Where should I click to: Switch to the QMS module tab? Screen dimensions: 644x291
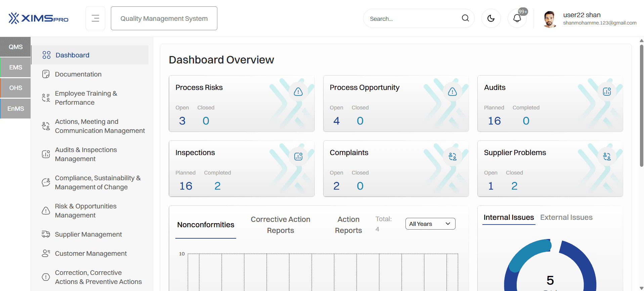pyautogui.click(x=15, y=47)
